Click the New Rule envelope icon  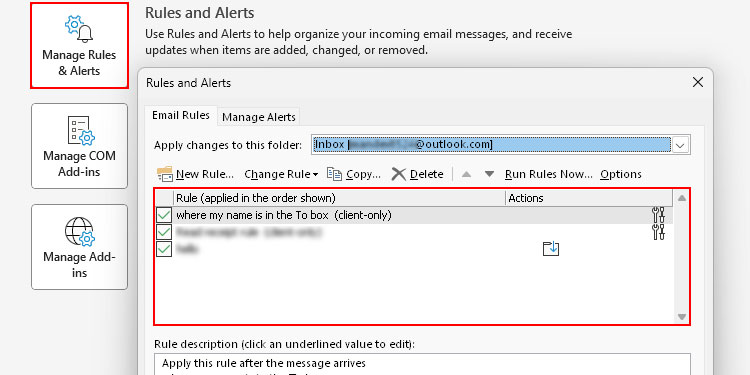165,174
